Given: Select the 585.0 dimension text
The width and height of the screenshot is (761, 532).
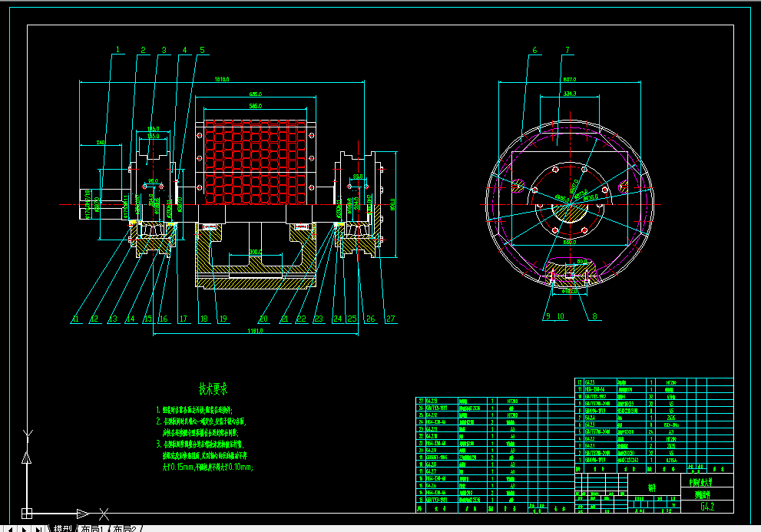Looking at the screenshot, I should coord(255,105).
